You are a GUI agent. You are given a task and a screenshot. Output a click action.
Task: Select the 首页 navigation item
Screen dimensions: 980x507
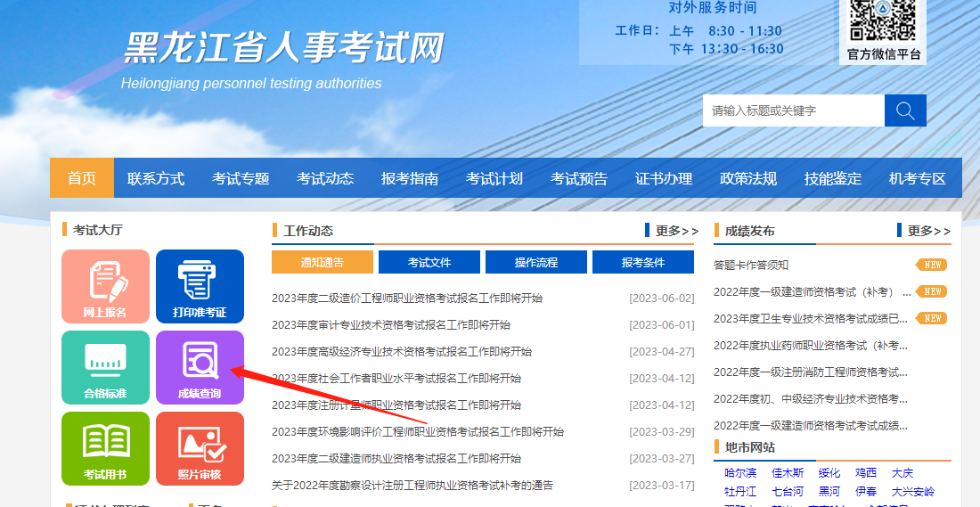(82, 178)
